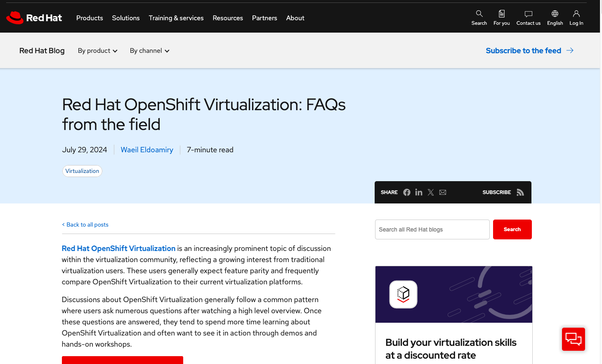Go to Red Hat Blog home
The height and width of the screenshot is (364, 602).
(42, 51)
